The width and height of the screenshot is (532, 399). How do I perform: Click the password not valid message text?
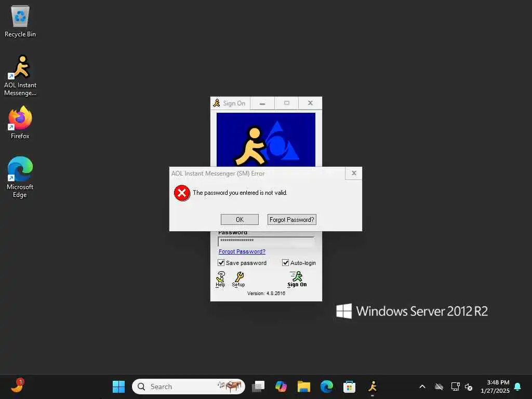coord(240,193)
